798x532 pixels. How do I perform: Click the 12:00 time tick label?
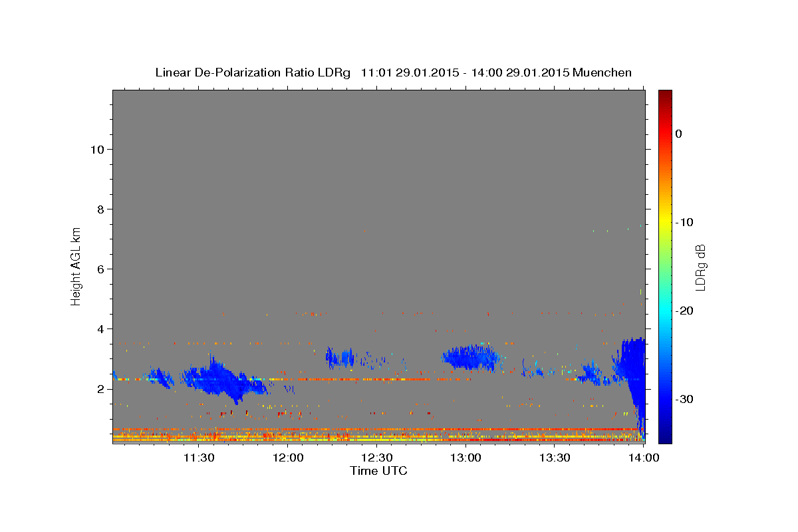pyautogui.click(x=289, y=458)
